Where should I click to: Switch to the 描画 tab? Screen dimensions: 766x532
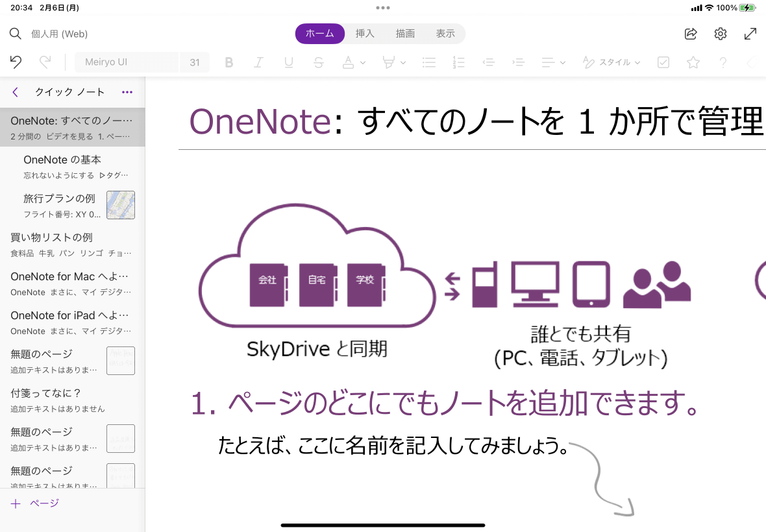tap(405, 34)
